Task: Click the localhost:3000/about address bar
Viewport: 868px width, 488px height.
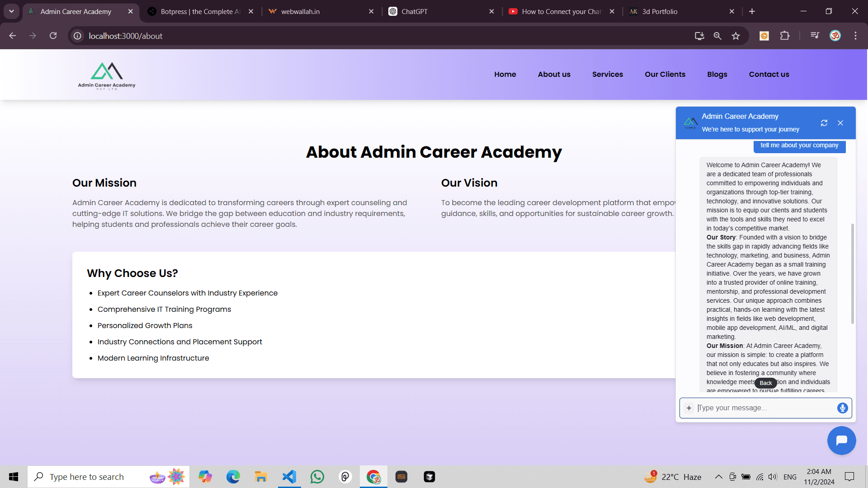Action: 380,36
